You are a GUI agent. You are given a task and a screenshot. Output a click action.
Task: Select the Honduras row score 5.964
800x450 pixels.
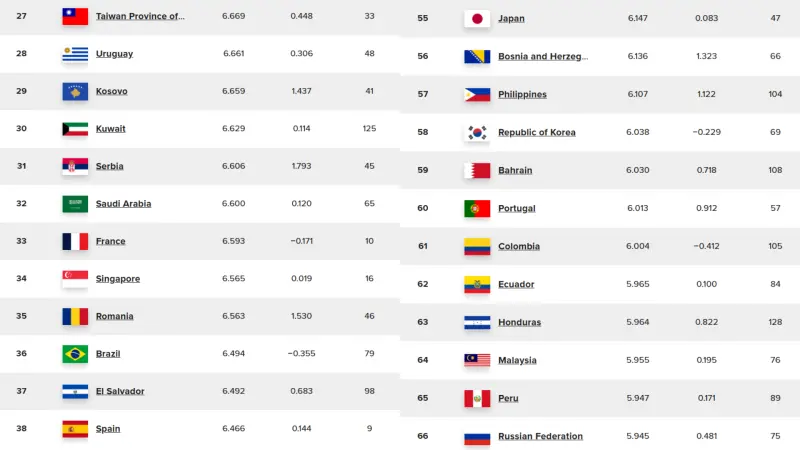pyautogui.click(x=638, y=322)
